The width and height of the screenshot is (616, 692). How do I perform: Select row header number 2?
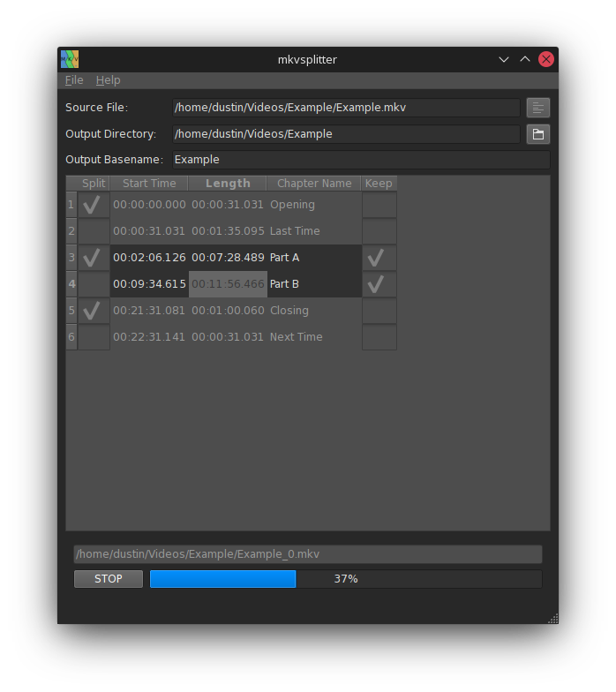coord(71,231)
